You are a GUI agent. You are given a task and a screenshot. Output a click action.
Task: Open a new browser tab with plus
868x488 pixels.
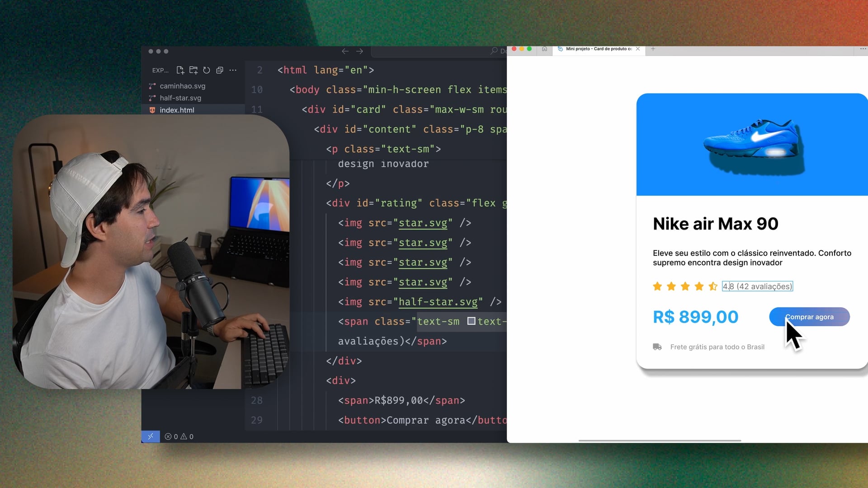[653, 49]
